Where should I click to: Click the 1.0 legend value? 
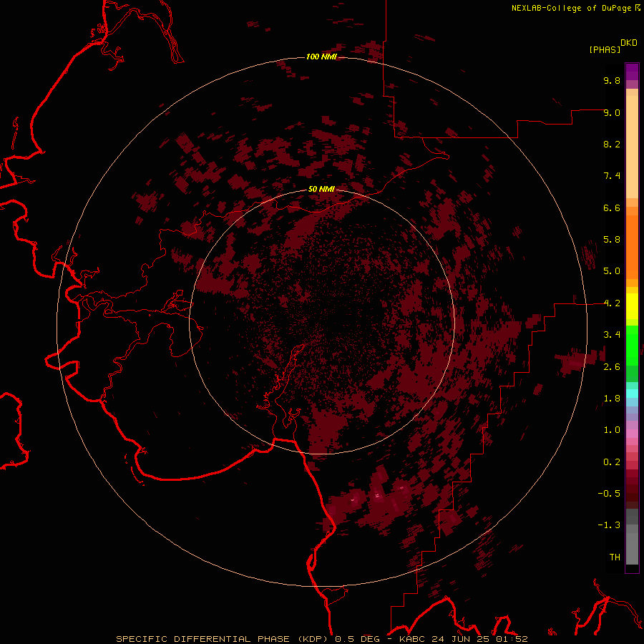[612, 430]
